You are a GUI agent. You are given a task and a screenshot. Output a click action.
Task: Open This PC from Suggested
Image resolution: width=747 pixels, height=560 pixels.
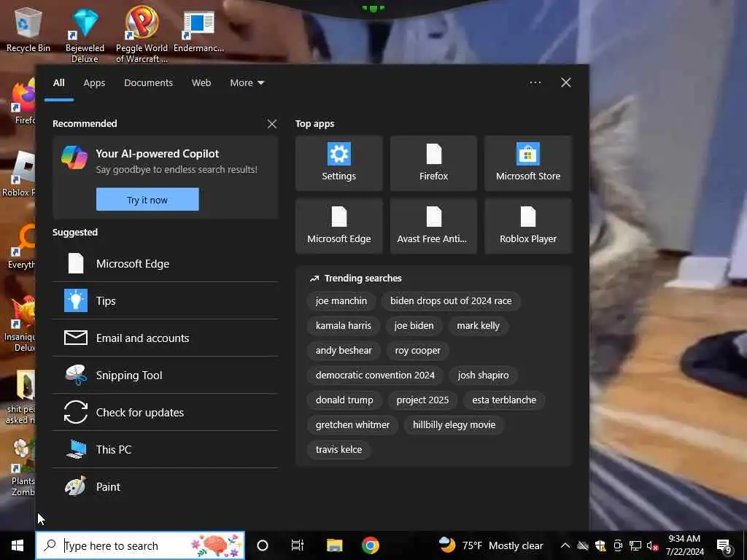click(165, 449)
